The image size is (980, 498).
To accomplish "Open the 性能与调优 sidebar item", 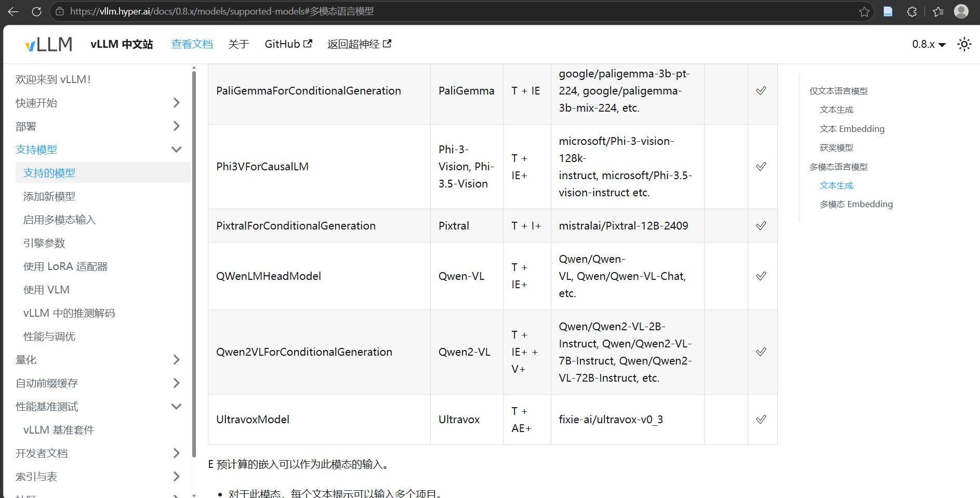I will (x=49, y=337).
